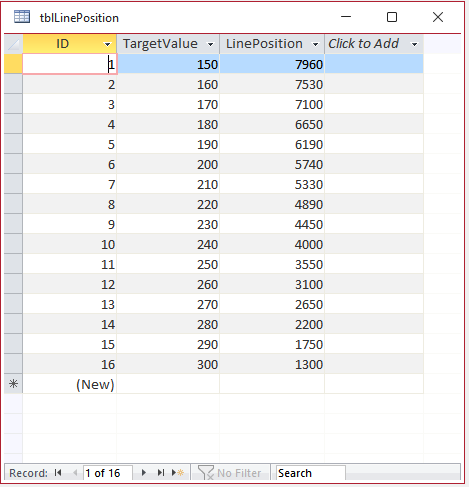
Task: Click LinePosition cell 5740
Action: pyautogui.click(x=272, y=164)
